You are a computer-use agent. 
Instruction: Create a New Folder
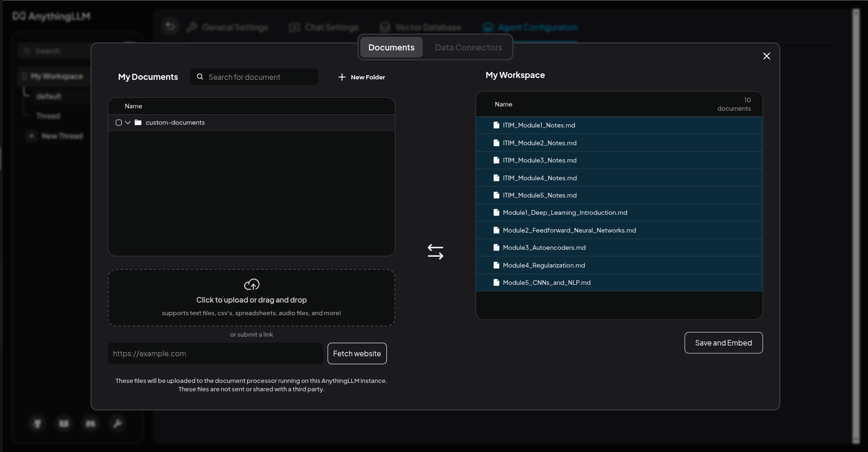point(362,77)
